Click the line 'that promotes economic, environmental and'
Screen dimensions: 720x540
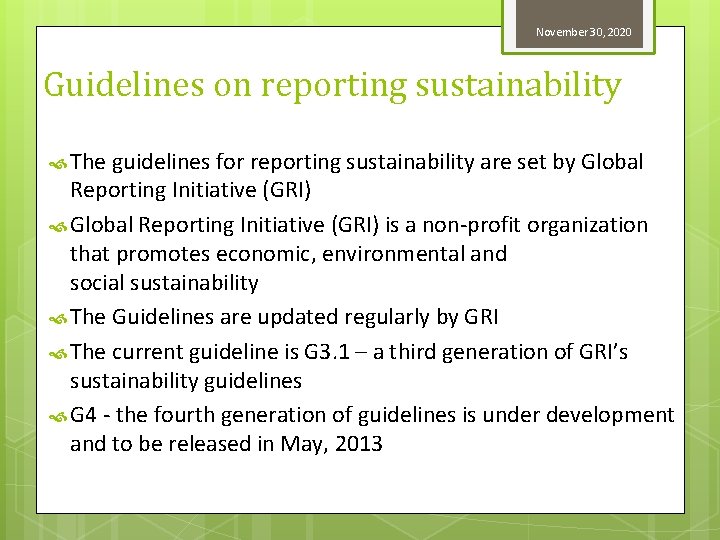pos(288,254)
